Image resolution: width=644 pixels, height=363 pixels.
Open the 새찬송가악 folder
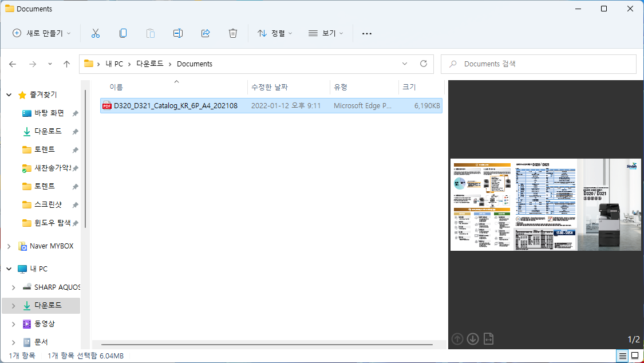(53, 168)
